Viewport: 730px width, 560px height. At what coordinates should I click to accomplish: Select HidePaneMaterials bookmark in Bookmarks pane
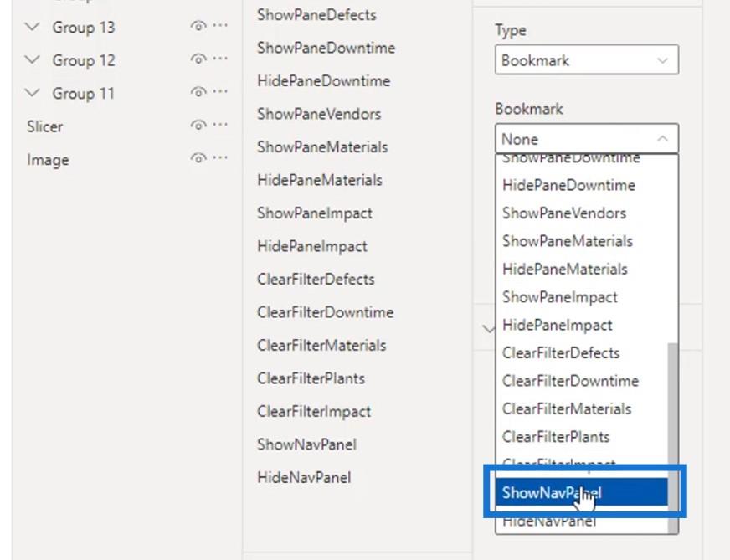coord(320,180)
